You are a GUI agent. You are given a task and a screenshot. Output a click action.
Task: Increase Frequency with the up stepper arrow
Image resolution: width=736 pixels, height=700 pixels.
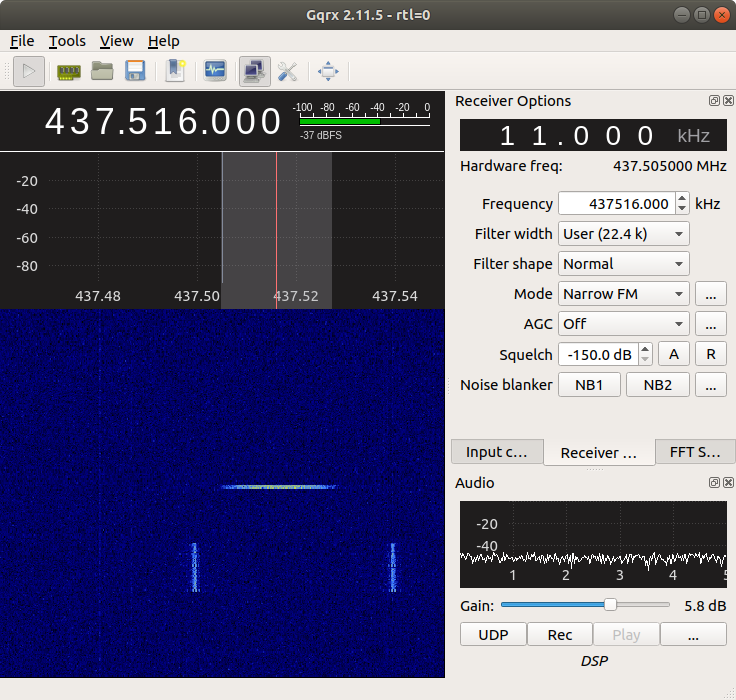pos(682,199)
